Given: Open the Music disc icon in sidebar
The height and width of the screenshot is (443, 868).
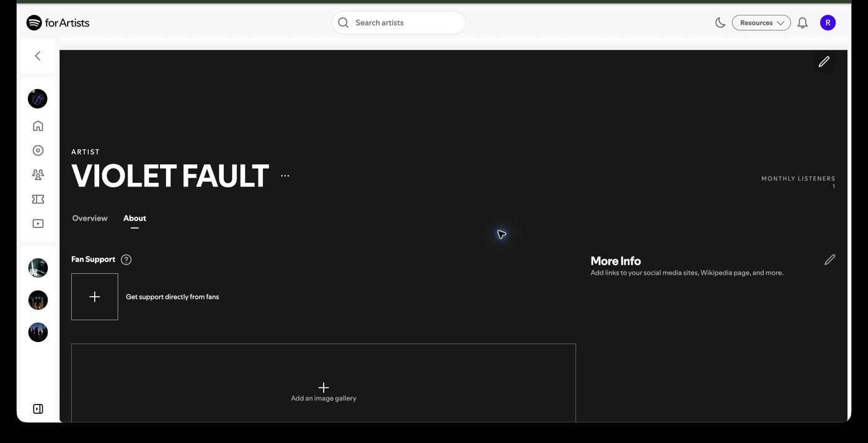Looking at the screenshot, I should (x=38, y=151).
